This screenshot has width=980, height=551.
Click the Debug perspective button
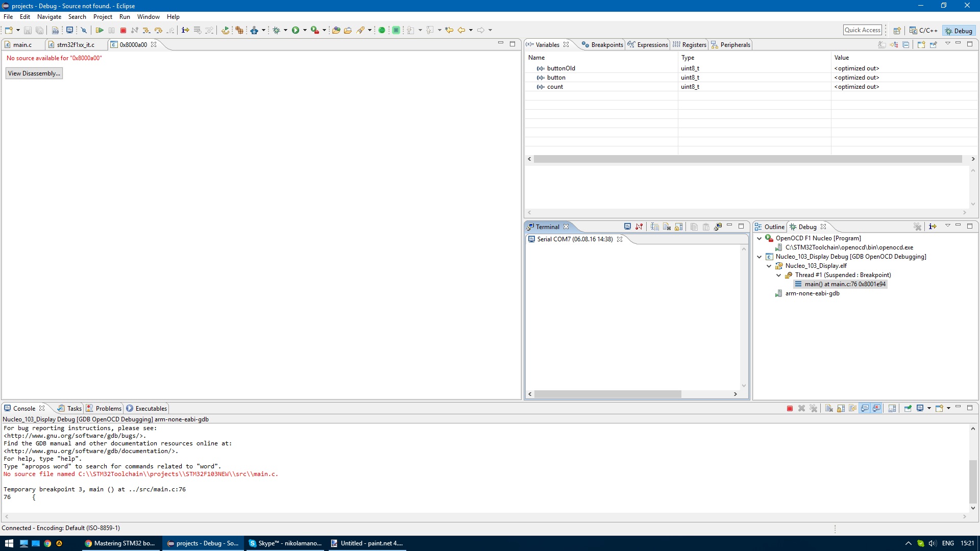click(x=959, y=31)
